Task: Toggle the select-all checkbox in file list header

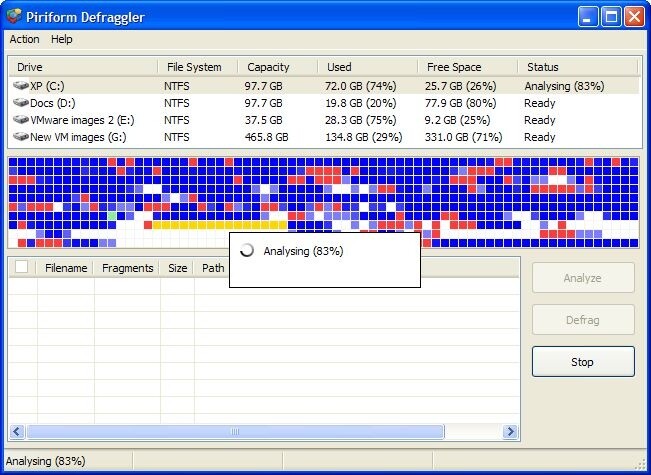Action: coord(22,268)
